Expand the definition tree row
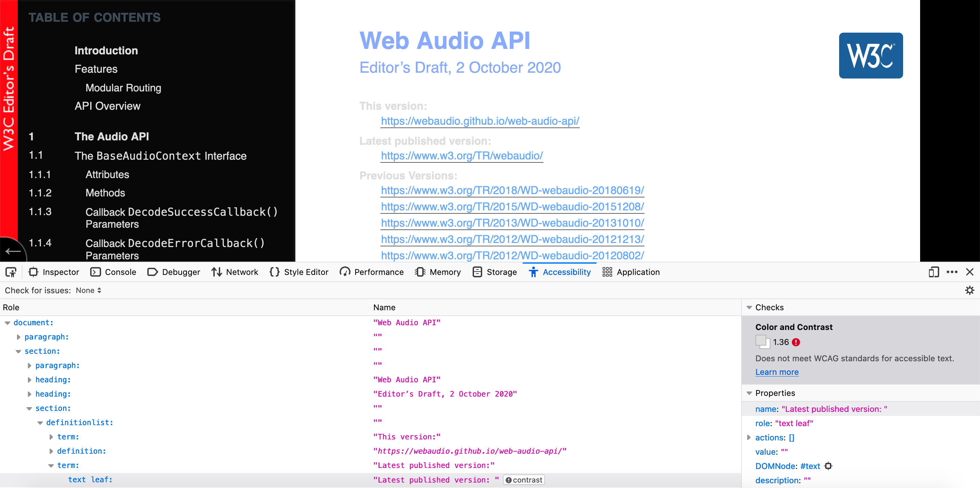The image size is (980, 488). pyautogui.click(x=51, y=451)
